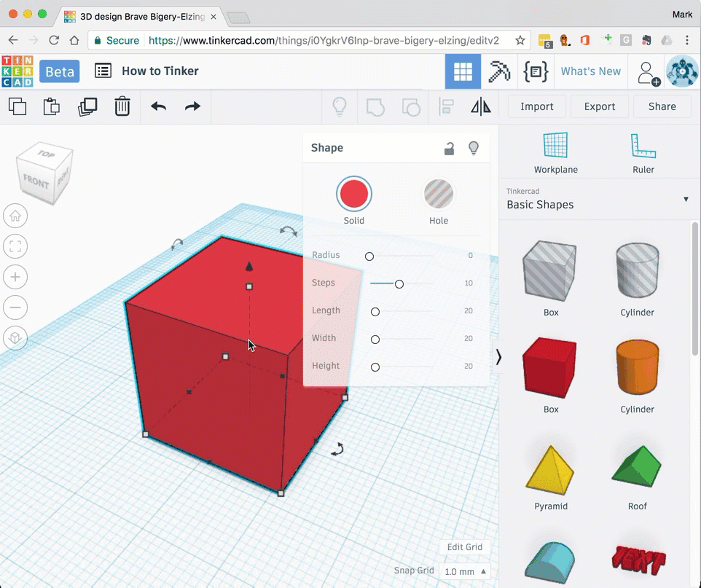The width and height of the screenshot is (701, 588).
Task: Open the Chrome three-dot menu
Action: coord(686,40)
